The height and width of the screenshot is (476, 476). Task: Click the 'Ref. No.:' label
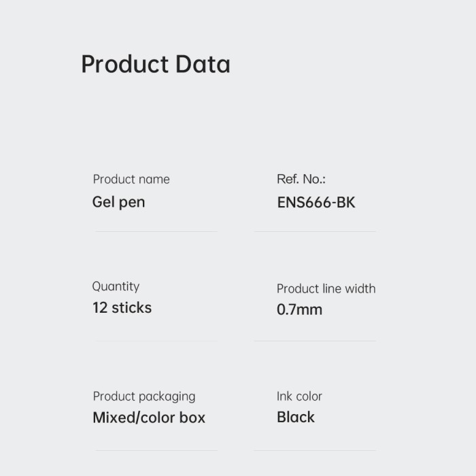tap(301, 180)
